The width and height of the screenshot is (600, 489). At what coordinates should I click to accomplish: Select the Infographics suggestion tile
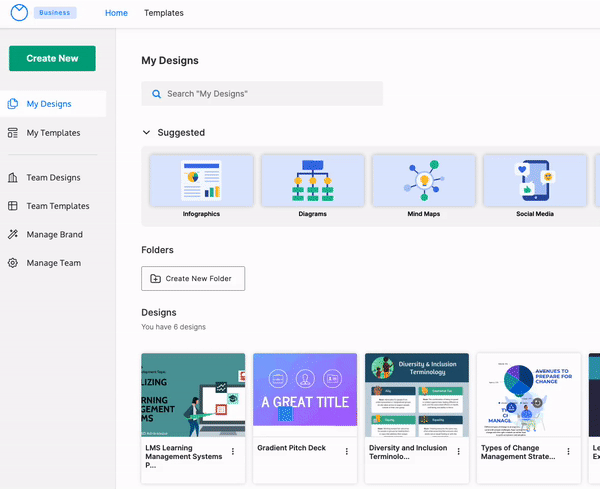(x=201, y=181)
